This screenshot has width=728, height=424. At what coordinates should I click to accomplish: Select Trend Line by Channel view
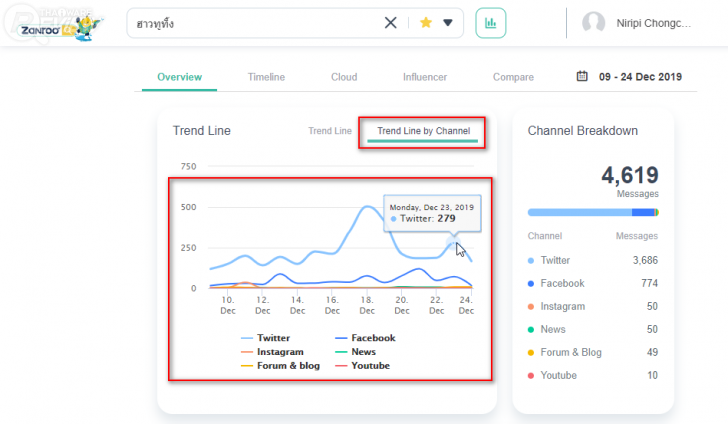coord(423,131)
